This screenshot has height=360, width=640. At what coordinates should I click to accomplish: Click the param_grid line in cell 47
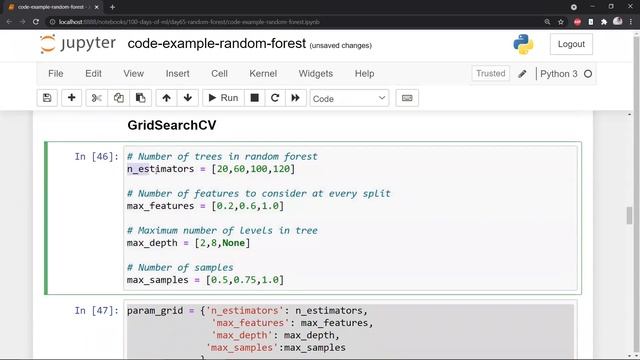[x=247, y=311]
